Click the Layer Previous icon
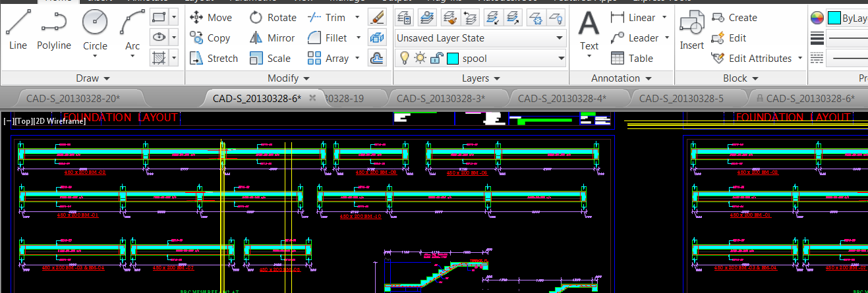 tap(471, 17)
